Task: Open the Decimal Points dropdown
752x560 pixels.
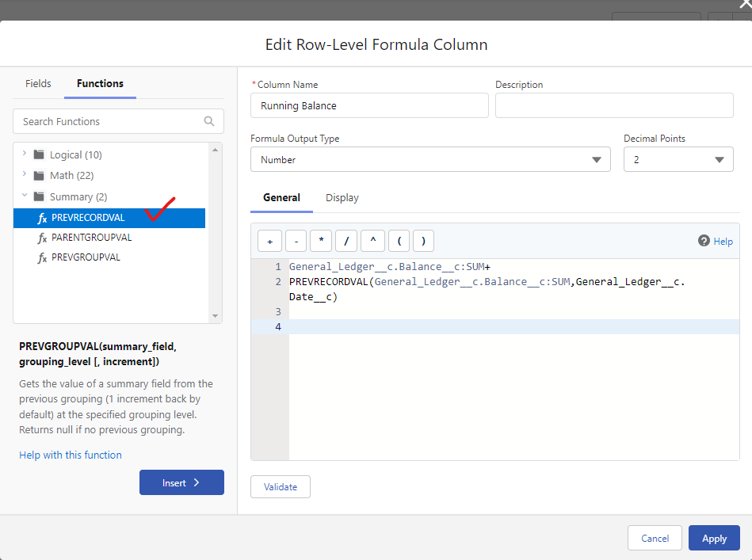Action: coord(720,159)
